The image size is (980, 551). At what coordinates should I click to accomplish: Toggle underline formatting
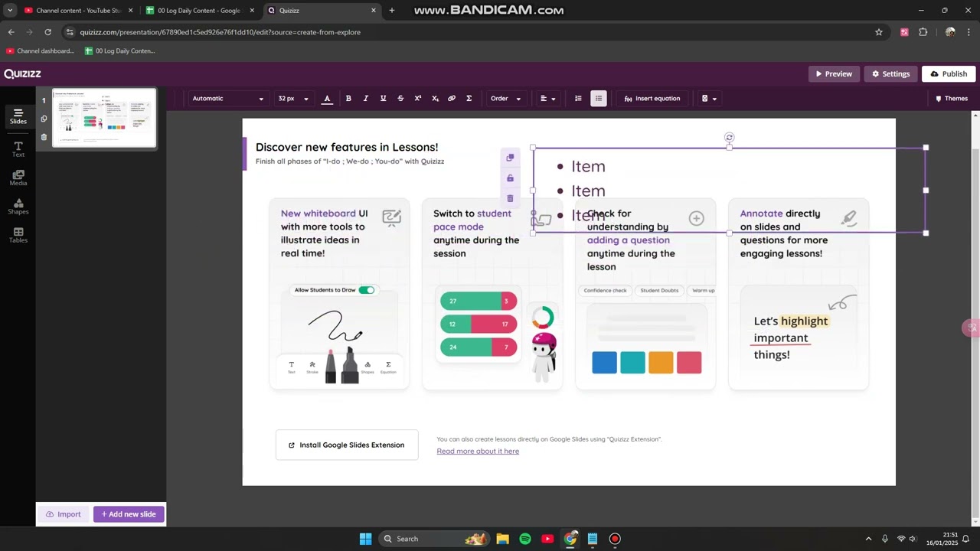(x=383, y=98)
